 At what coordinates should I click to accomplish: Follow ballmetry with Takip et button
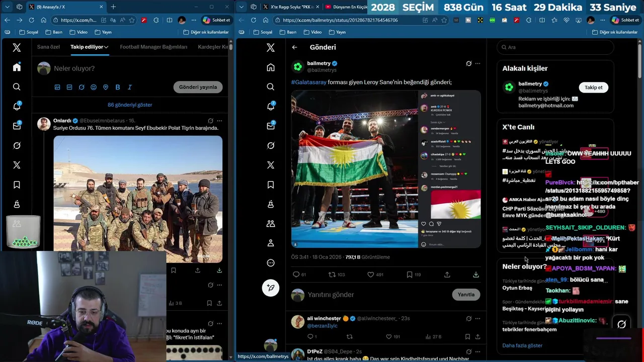pos(593,87)
